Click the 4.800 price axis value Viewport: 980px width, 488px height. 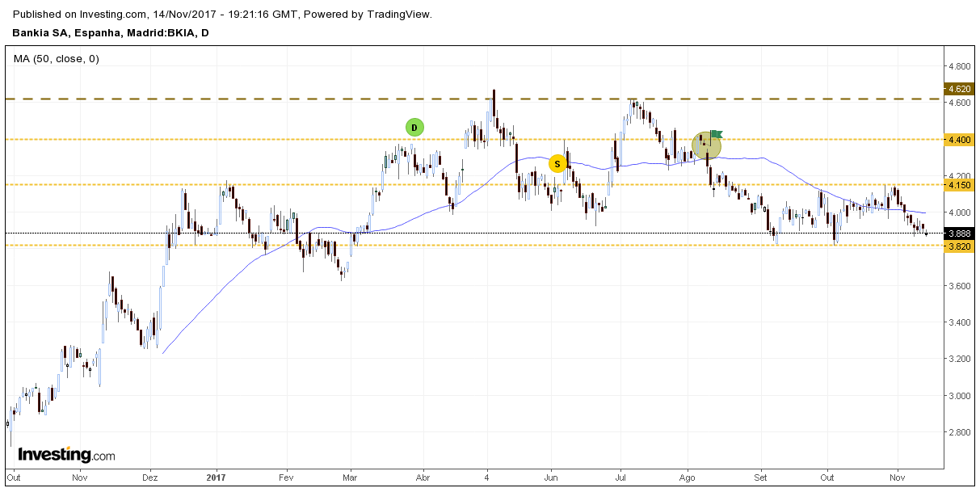[x=960, y=66]
